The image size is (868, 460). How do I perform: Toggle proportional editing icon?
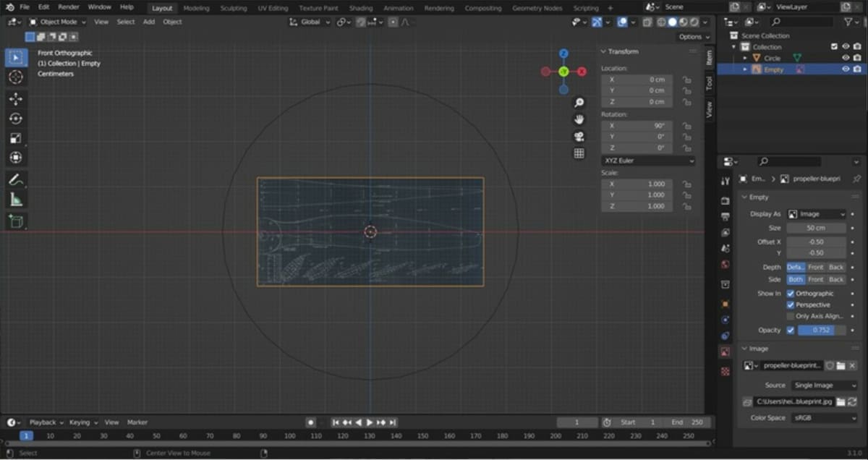(393, 22)
